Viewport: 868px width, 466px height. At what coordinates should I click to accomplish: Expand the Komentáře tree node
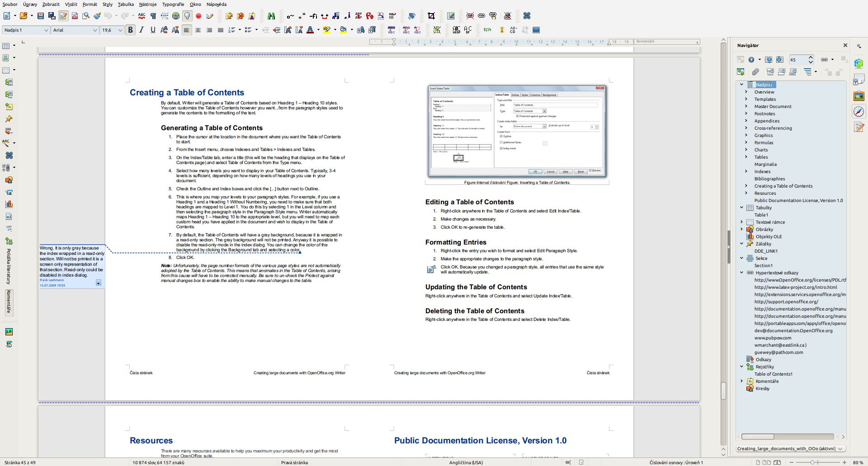point(741,381)
